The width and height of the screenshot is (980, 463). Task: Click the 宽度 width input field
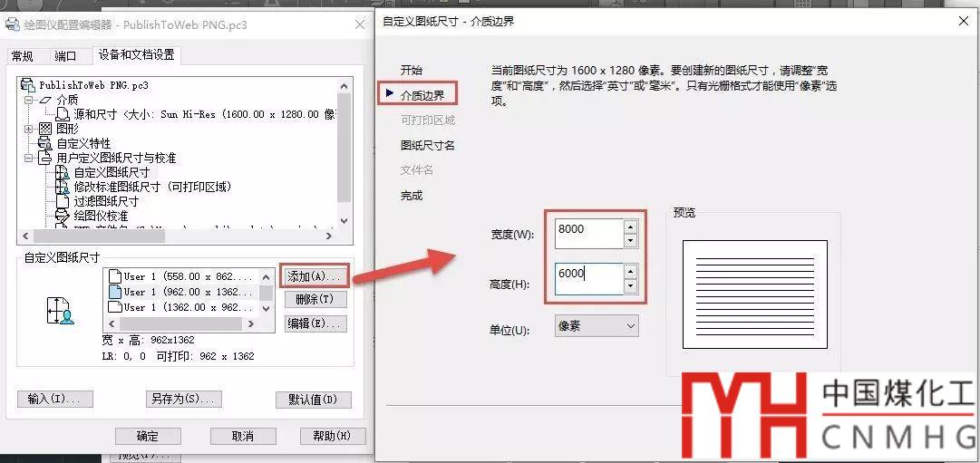point(587,230)
